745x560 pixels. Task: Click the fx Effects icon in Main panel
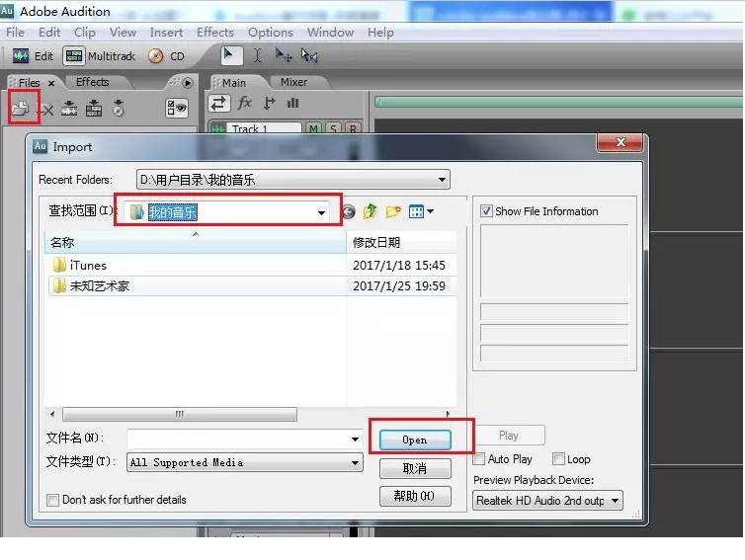[x=245, y=103]
